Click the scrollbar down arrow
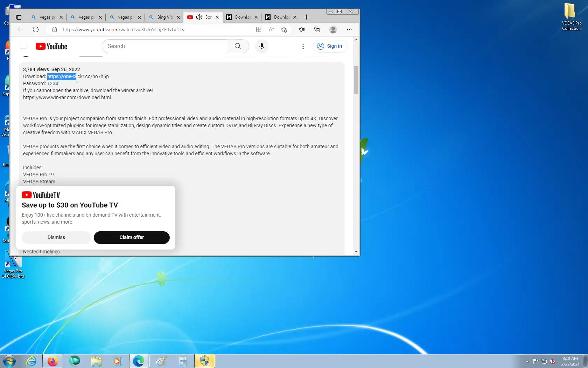This screenshot has height=368, width=588. 356,252
